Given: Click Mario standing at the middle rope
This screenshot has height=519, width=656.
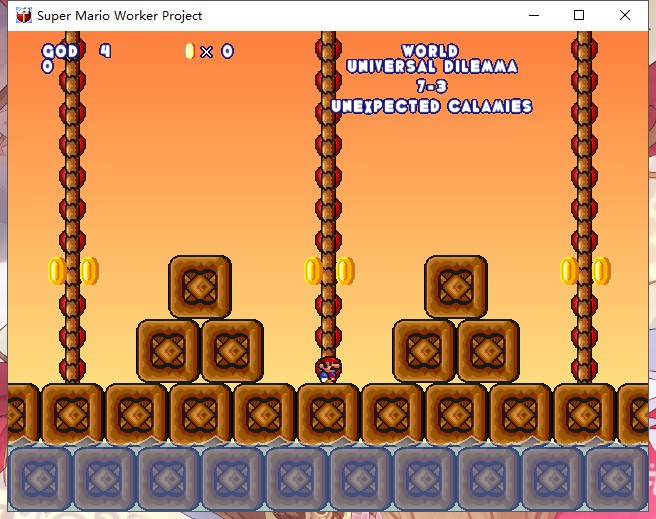Looking at the screenshot, I should [x=329, y=370].
